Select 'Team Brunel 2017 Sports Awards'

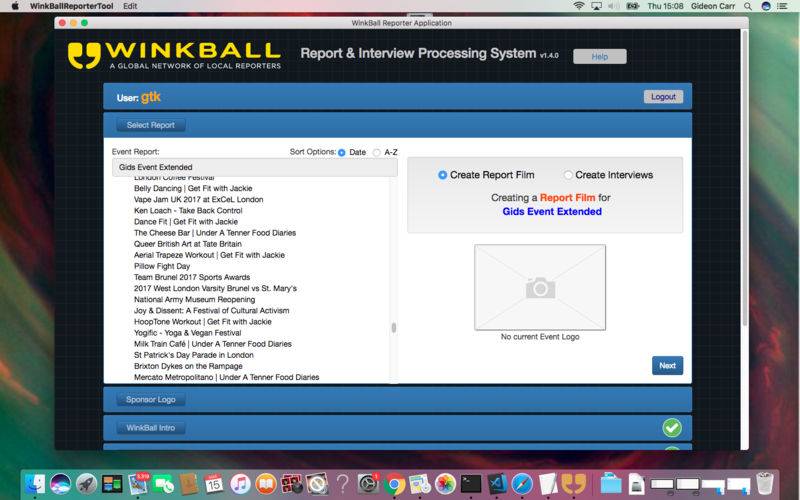point(192,278)
